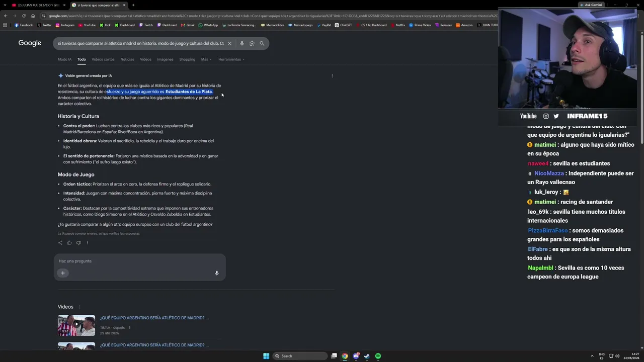Open Spotify from the taskbar

(378, 356)
